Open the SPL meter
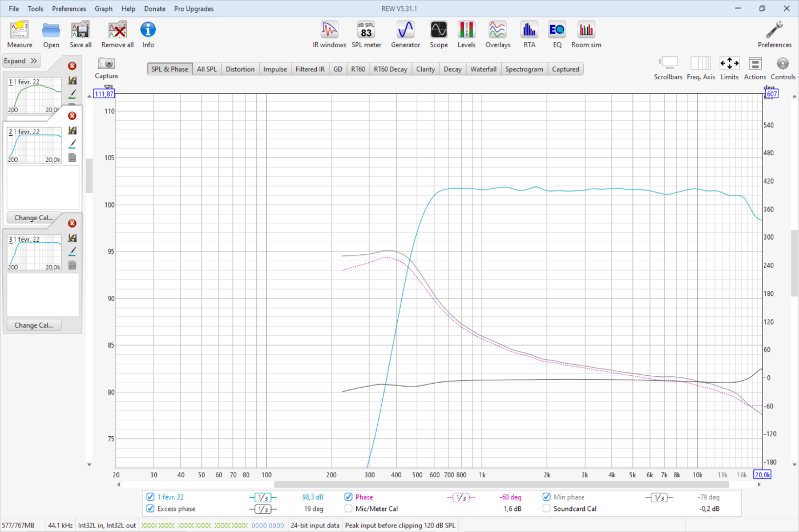The width and height of the screenshot is (799, 532). [x=366, y=30]
